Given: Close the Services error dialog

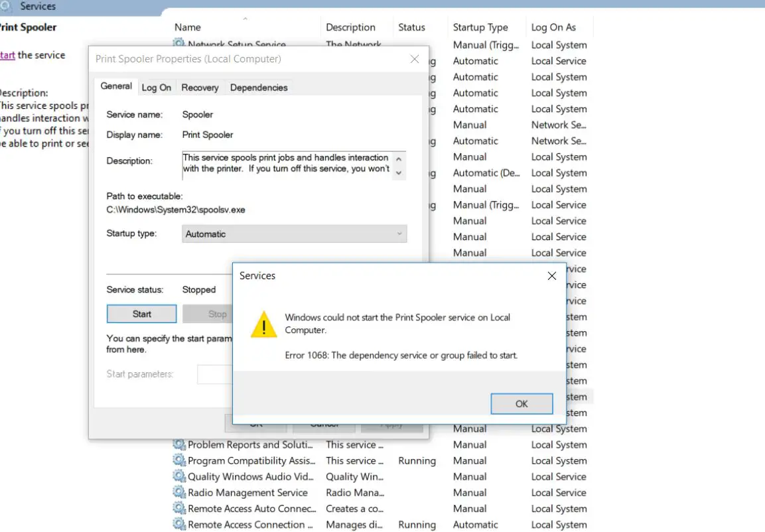Looking at the screenshot, I should pos(552,276).
